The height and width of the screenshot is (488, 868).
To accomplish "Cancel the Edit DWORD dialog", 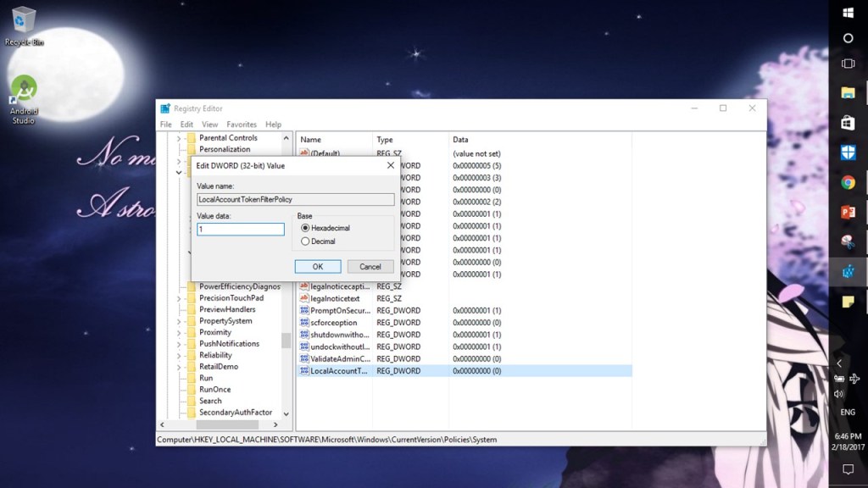I will (370, 266).
